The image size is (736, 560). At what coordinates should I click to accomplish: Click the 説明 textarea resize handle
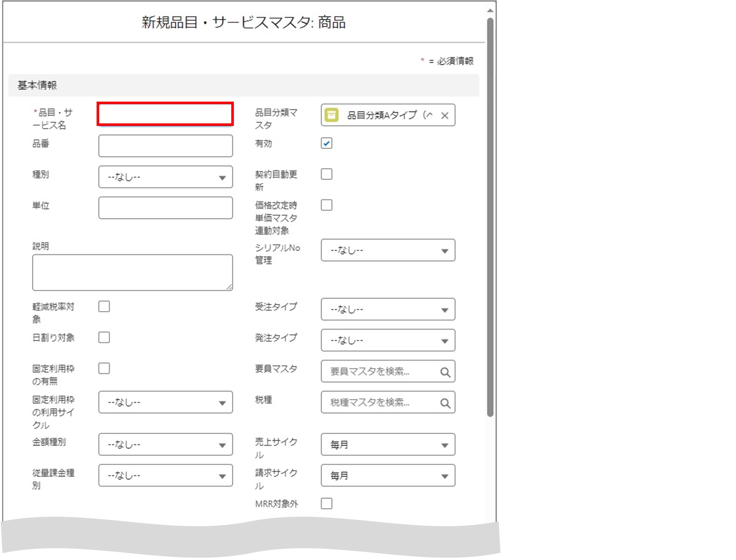(229, 287)
